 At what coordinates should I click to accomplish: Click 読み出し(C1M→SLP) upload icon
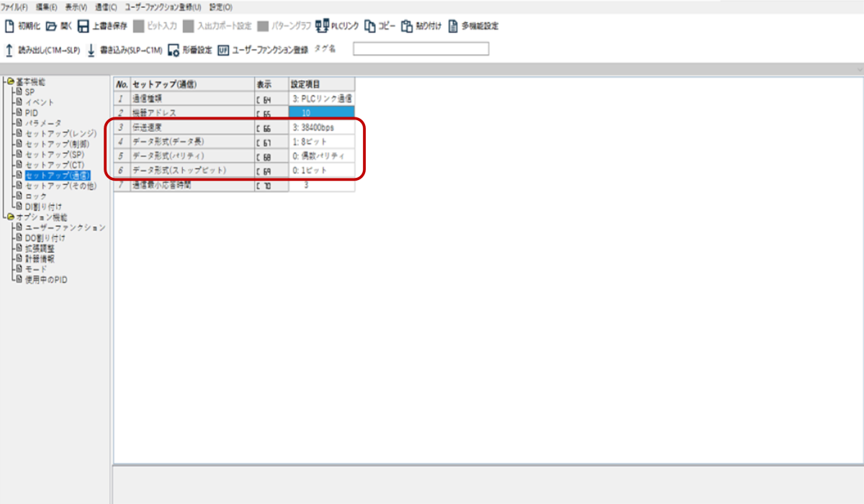(10, 50)
